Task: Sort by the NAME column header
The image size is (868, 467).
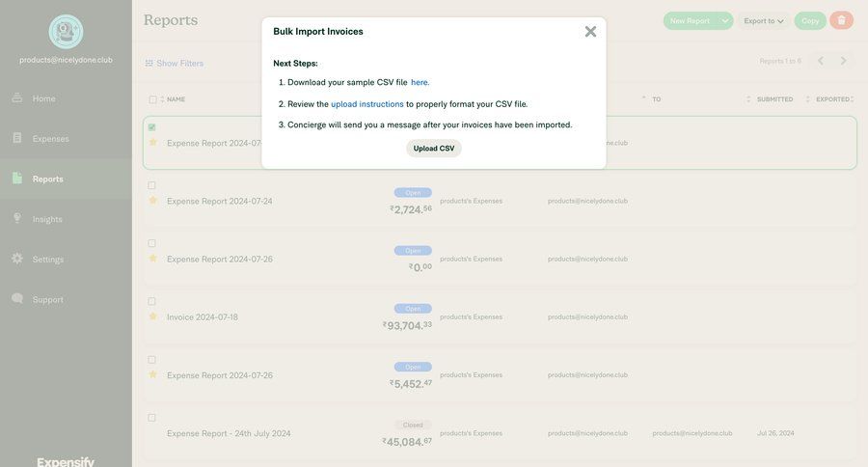Action: pyautogui.click(x=176, y=99)
